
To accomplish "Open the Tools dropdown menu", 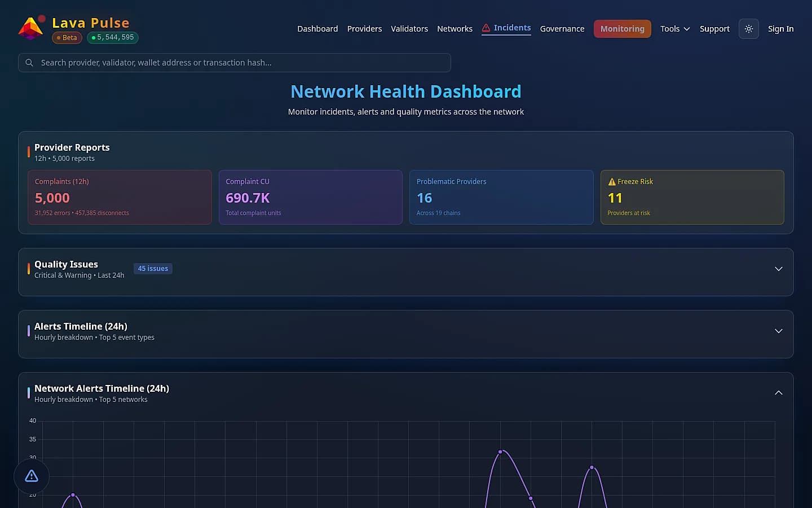I will (675, 29).
